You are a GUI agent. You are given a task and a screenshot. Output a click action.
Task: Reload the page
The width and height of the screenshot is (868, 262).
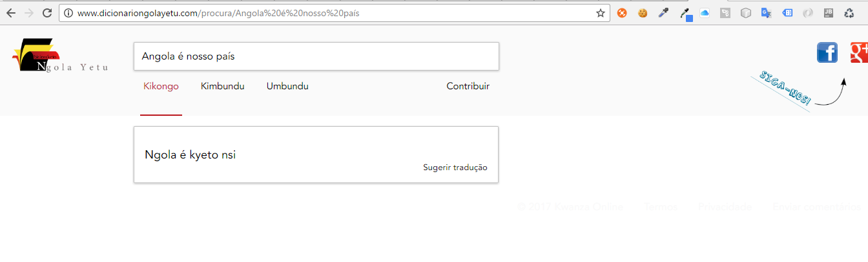click(x=47, y=13)
